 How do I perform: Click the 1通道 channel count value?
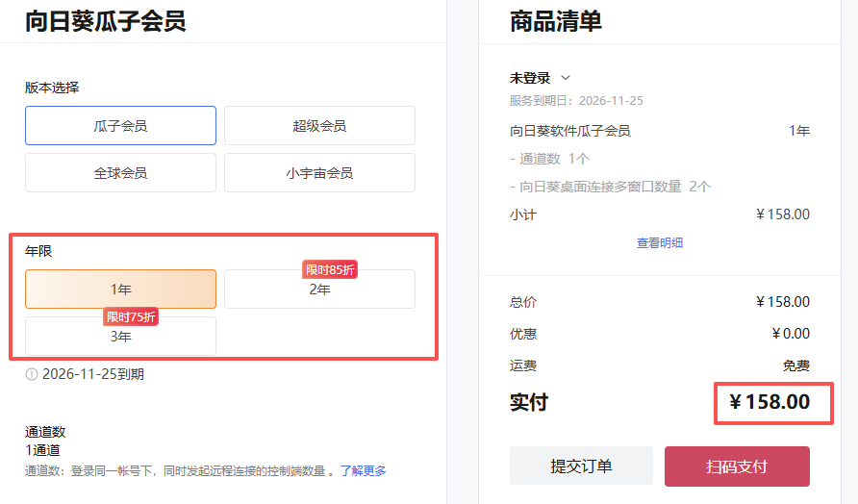[42, 450]
